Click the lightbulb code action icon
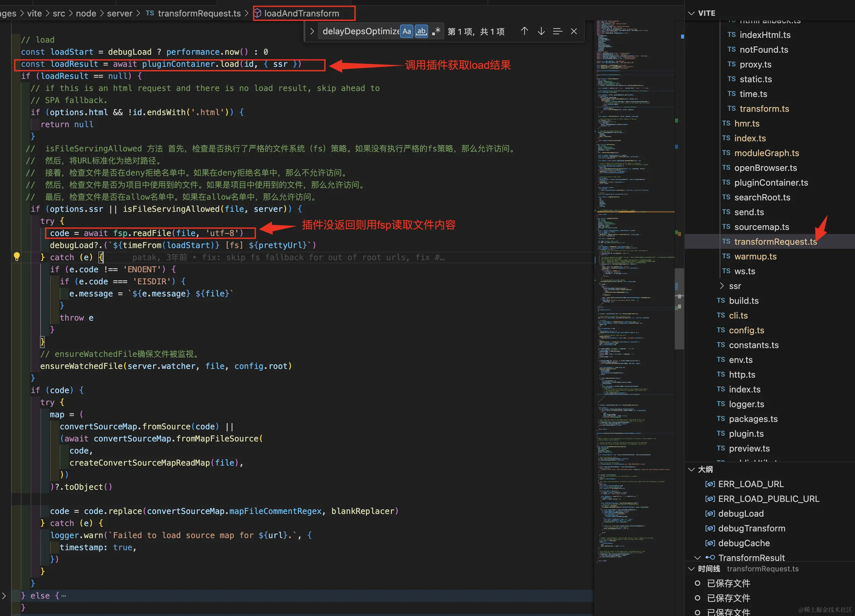This screenshot has width=855, height=616. 16,257
